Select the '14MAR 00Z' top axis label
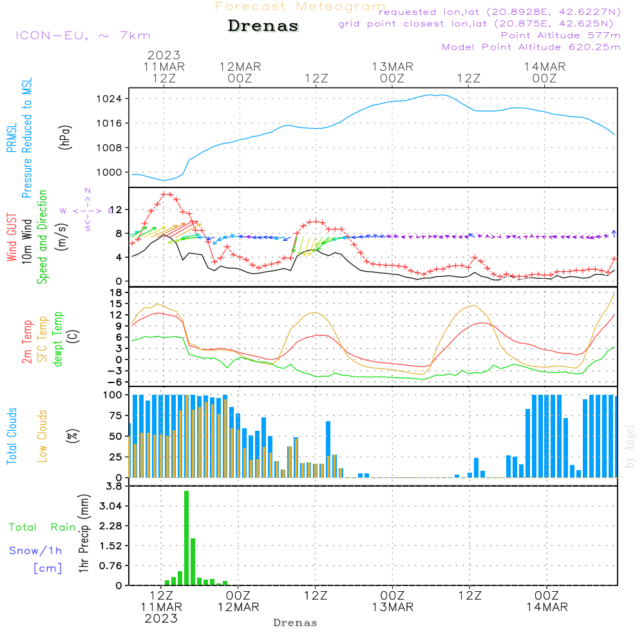644x644 pixels. coord(545,72)
